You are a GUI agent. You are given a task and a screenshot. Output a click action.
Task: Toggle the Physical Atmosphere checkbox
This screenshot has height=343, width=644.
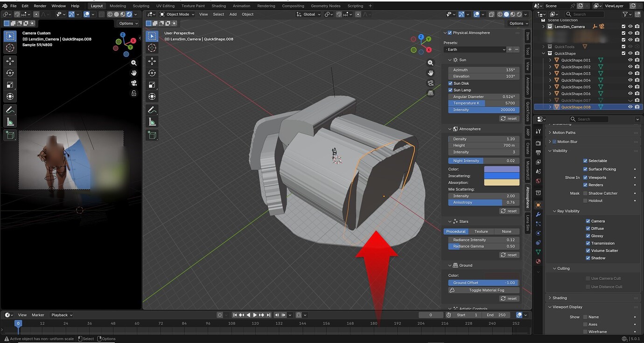[450, 33]
